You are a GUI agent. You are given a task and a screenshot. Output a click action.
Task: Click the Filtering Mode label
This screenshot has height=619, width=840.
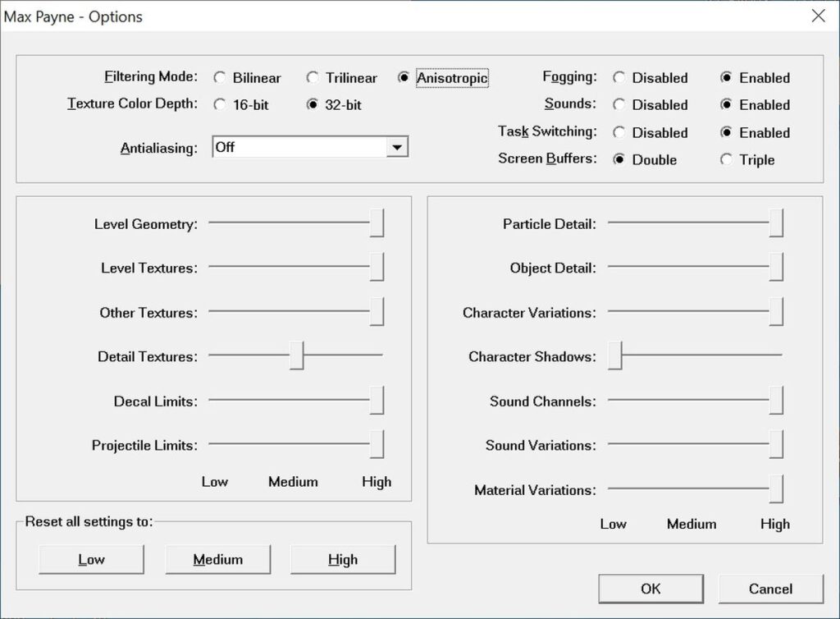151,76
